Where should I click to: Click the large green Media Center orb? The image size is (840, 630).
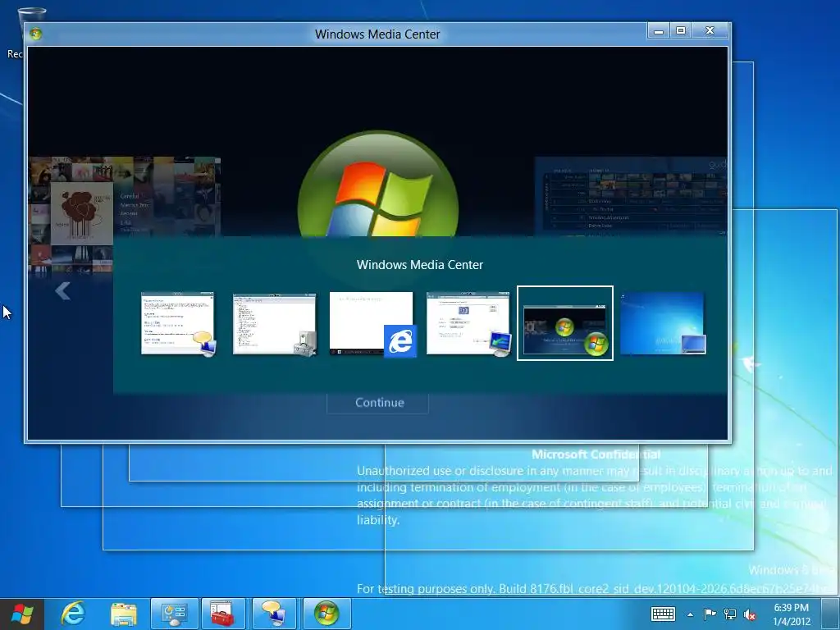pyautogui.click(x=378, y=185)
